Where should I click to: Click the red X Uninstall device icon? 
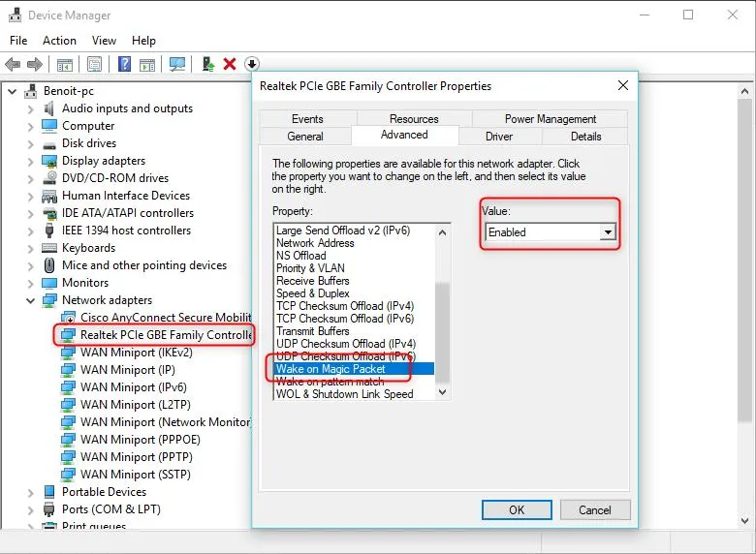pos(230,64)
